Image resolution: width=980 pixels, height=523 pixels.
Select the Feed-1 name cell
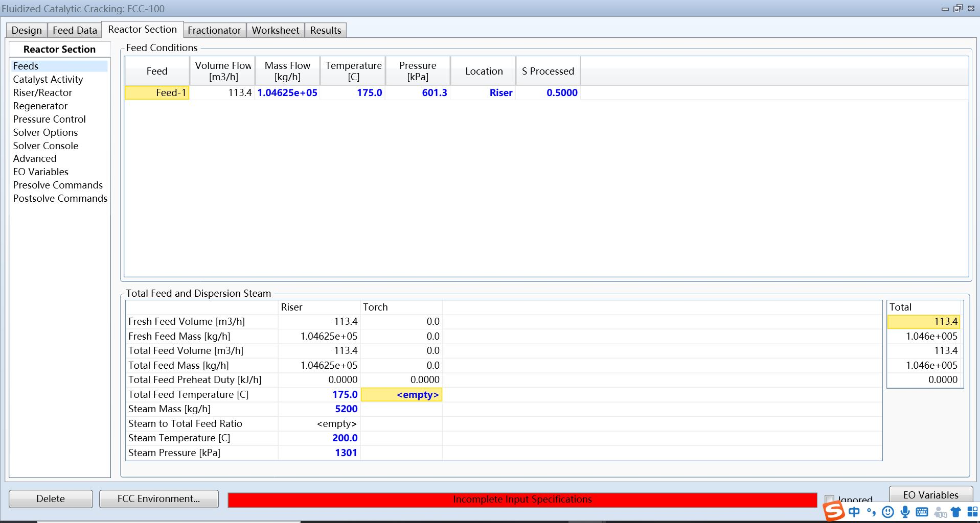(x=157, y=92)
